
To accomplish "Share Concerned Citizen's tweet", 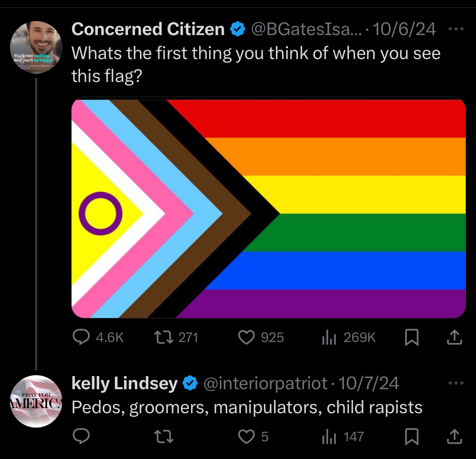I will 455,337.
